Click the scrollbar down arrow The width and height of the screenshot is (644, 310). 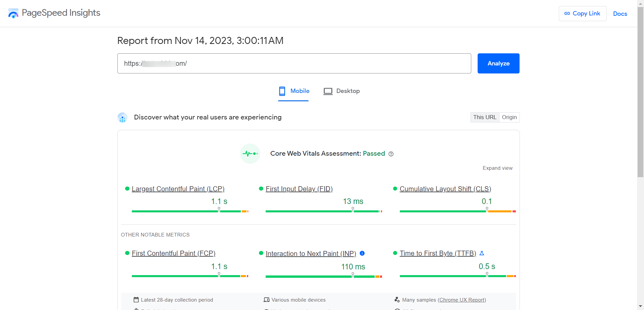640,307
